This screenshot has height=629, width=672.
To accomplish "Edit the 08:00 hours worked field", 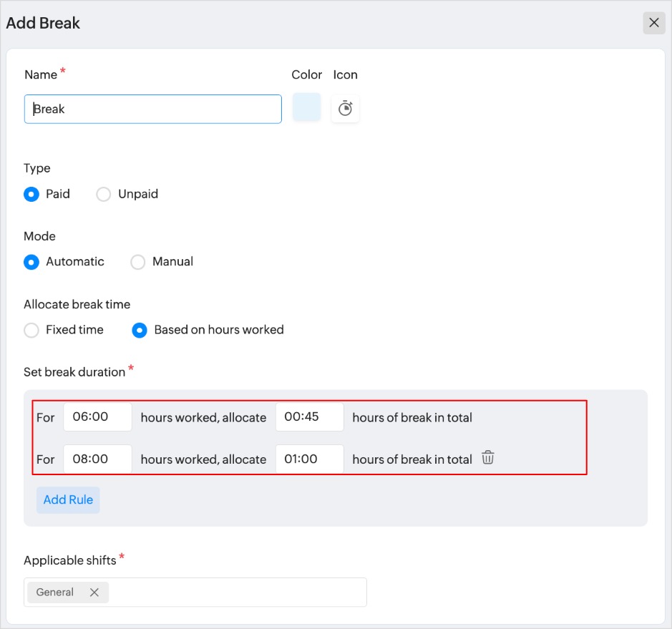I will (97, 459).
